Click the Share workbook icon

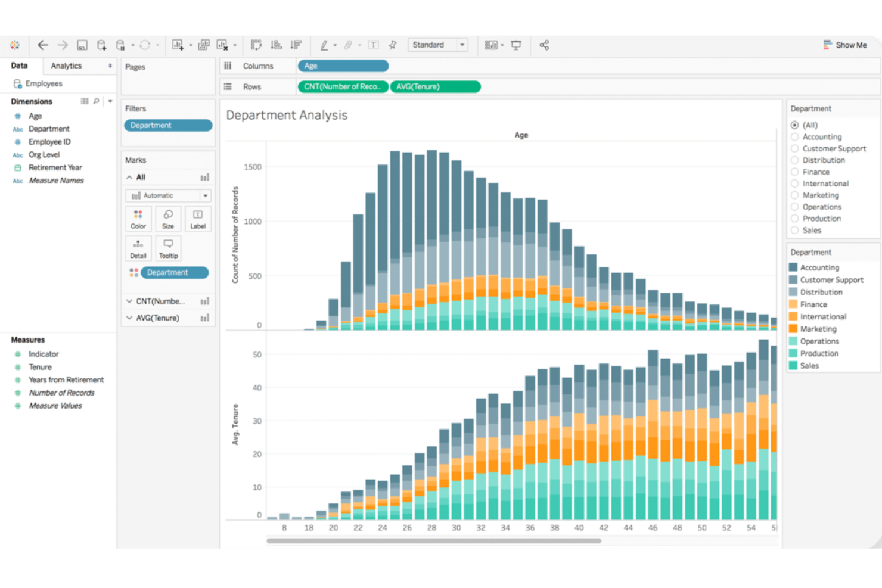544,45
